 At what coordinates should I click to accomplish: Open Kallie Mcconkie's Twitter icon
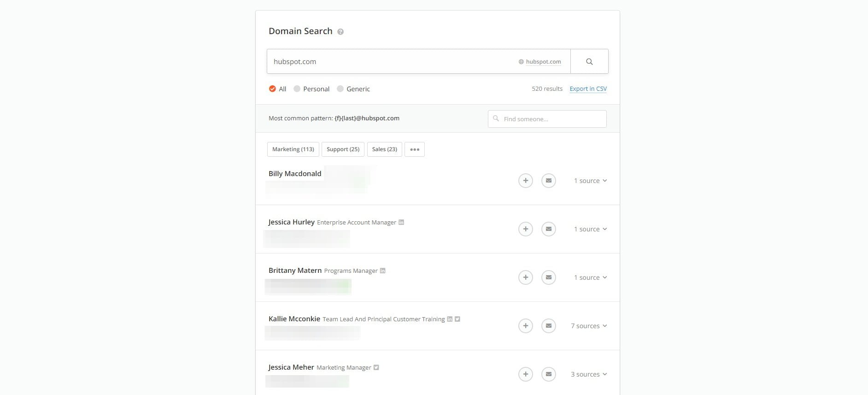pos(457,319)
